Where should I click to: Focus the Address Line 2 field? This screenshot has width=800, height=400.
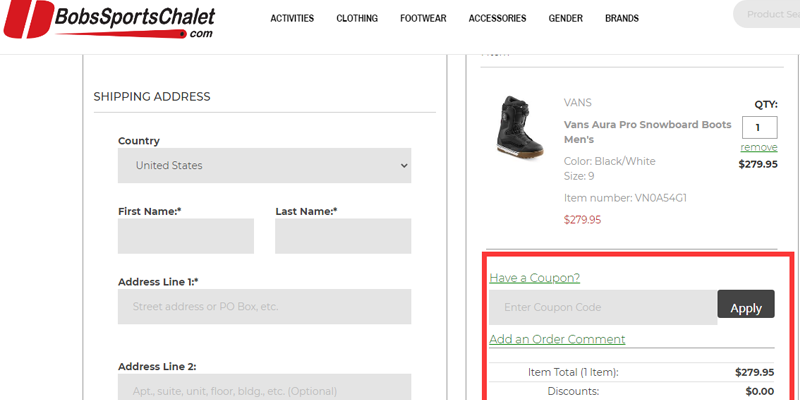264,387
